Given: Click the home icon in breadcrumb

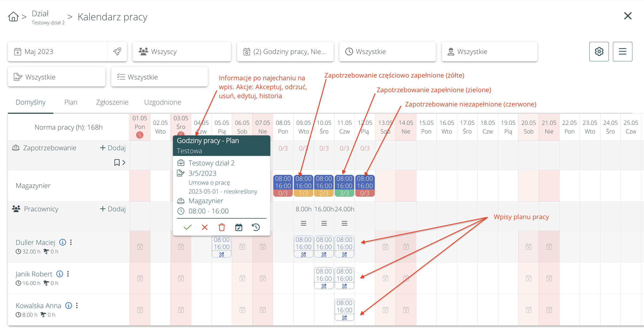Looking at the screenshot, I should [13, 17].
